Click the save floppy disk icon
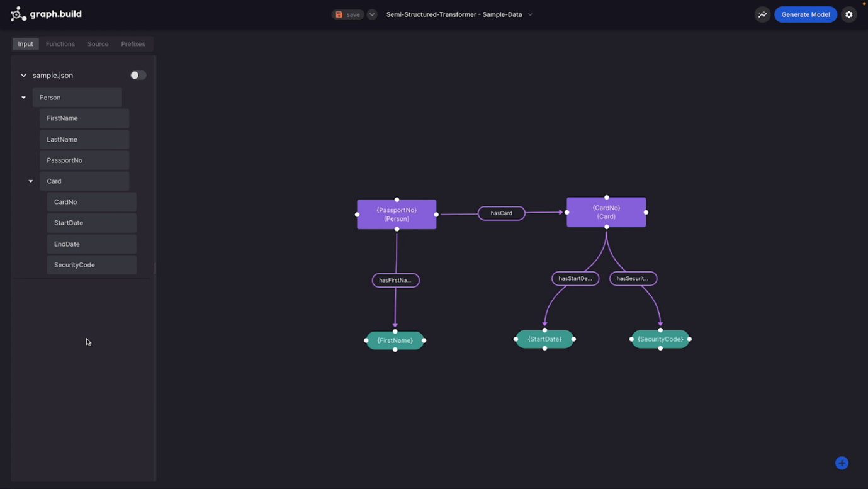The width and height of the screenshot is (868, 489). pos(340,14)
